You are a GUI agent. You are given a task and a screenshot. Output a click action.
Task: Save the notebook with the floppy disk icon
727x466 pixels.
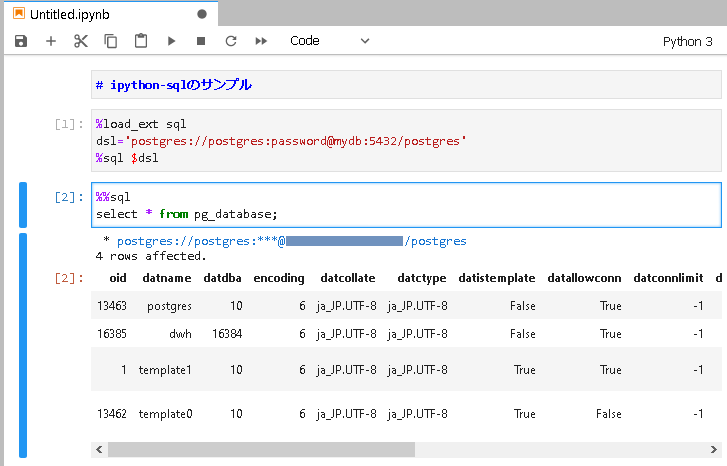pos(21,41)
